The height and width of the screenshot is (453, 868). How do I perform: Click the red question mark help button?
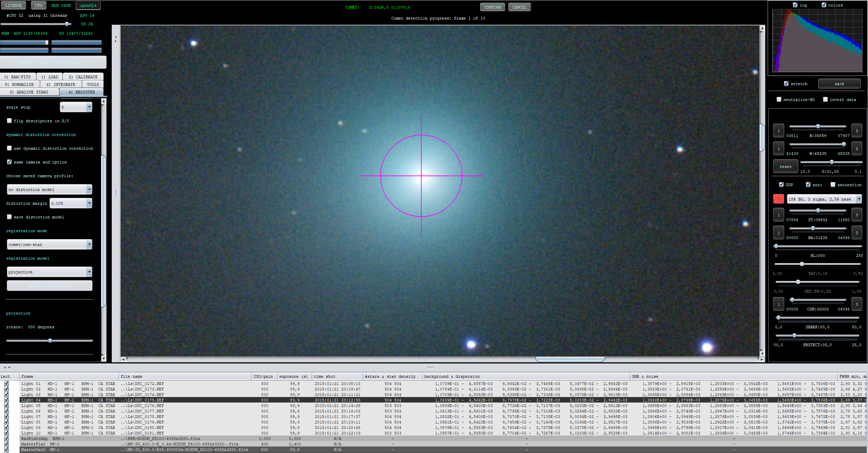pyautogui.click(x=778, y=199)
